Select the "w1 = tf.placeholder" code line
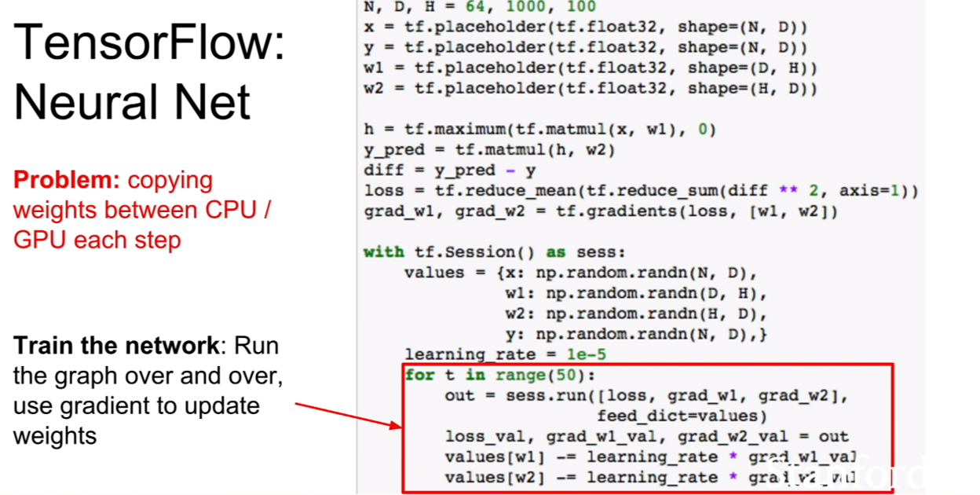The width and height of the screenshot is (980, 495). (x=591, y=68)
